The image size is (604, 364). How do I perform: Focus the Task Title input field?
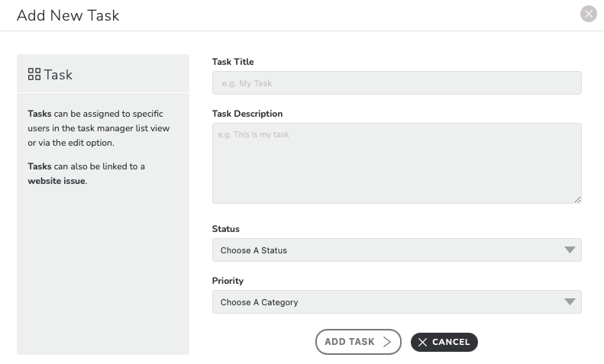point(397,82)
